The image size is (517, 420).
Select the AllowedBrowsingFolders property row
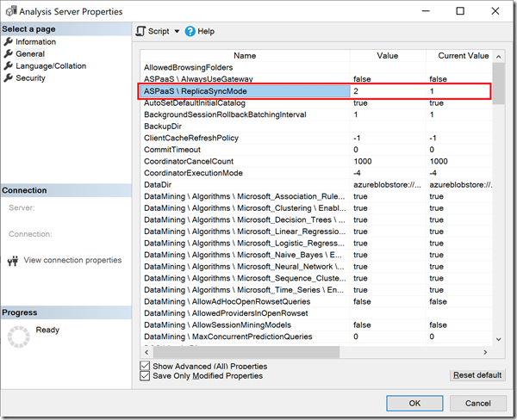[x=316, y=67]
